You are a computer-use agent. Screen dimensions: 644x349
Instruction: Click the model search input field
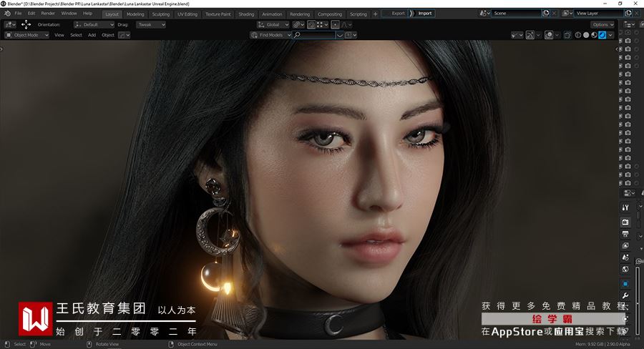(x=314, y=35)
